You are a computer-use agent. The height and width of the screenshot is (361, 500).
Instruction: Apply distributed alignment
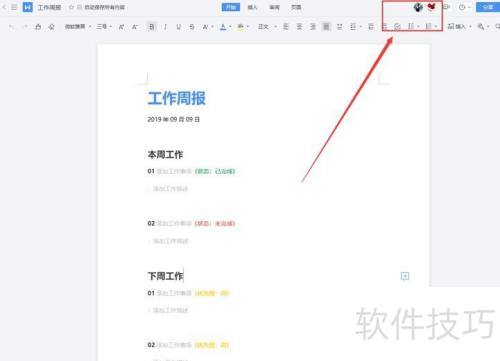(340, 27)
